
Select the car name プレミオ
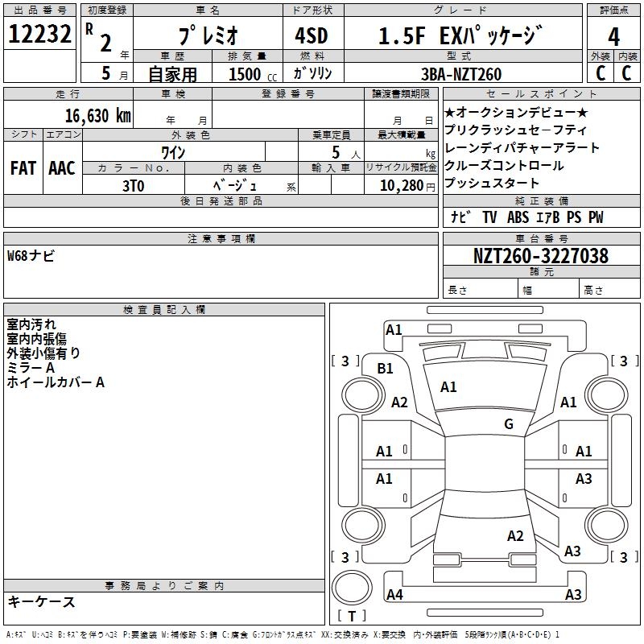click(x=208, y=35)
